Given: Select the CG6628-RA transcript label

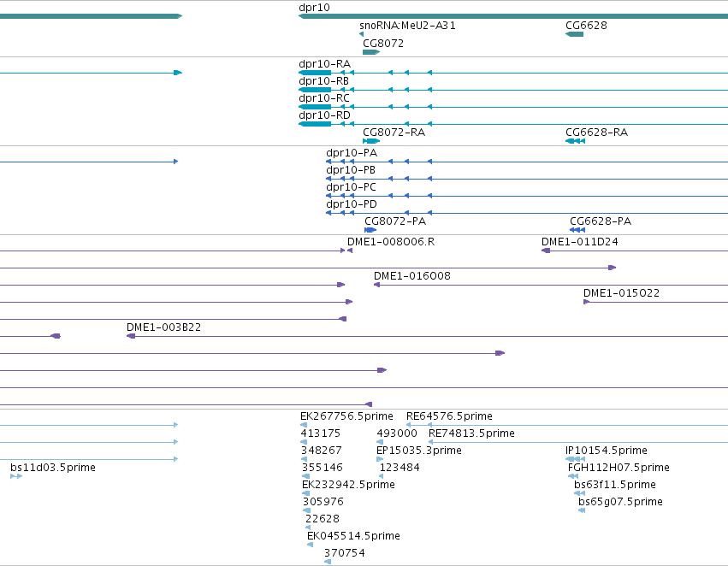Looking at the screenshot, I should point(596,133).
